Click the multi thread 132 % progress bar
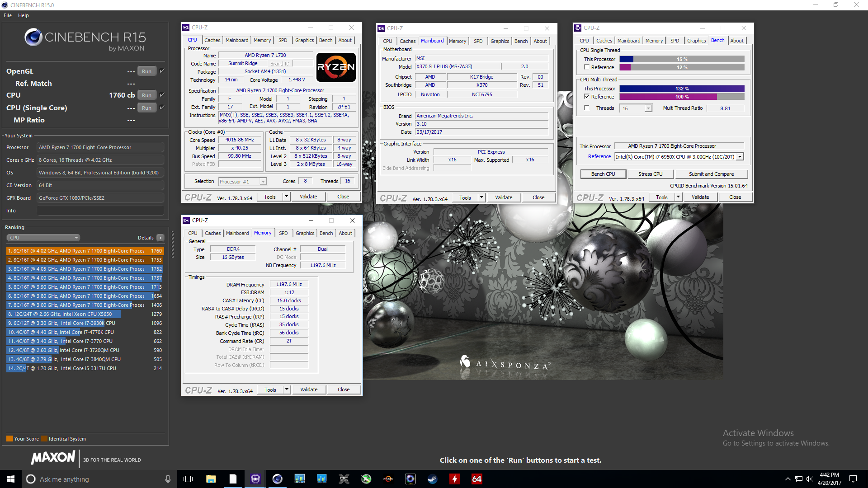 pos(682,89)
